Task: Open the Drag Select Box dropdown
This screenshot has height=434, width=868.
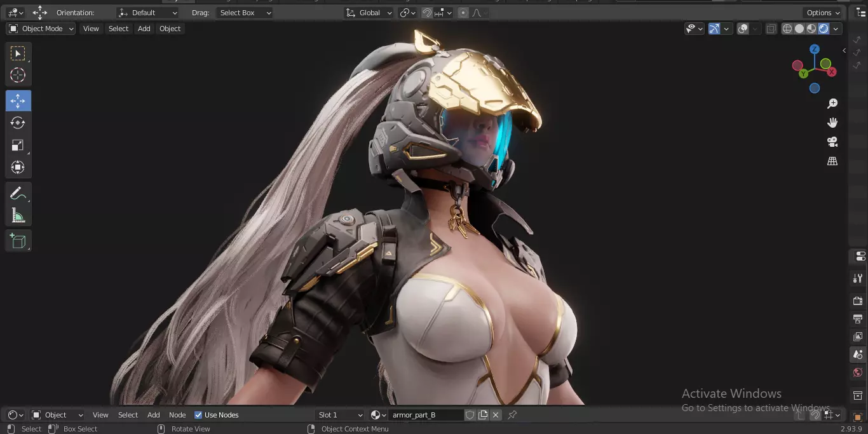Action: coord(244,13)
